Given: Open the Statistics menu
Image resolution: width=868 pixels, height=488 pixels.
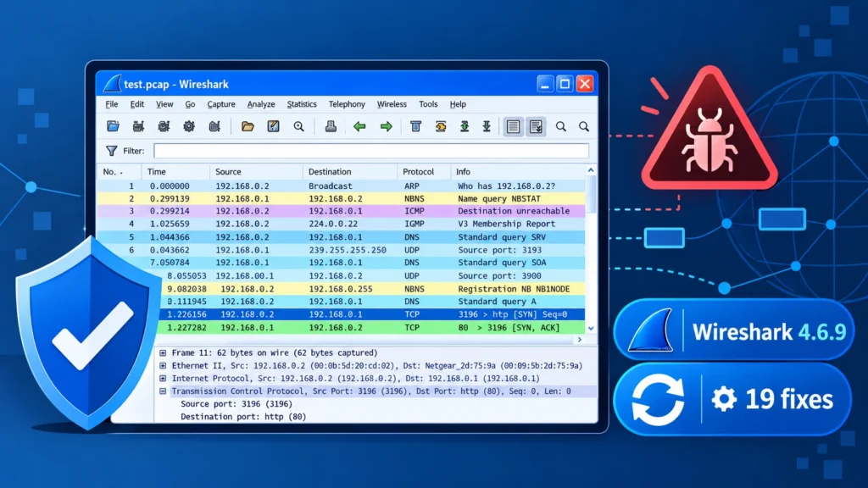Looking at the screenshot, I should tap(302, 104).
